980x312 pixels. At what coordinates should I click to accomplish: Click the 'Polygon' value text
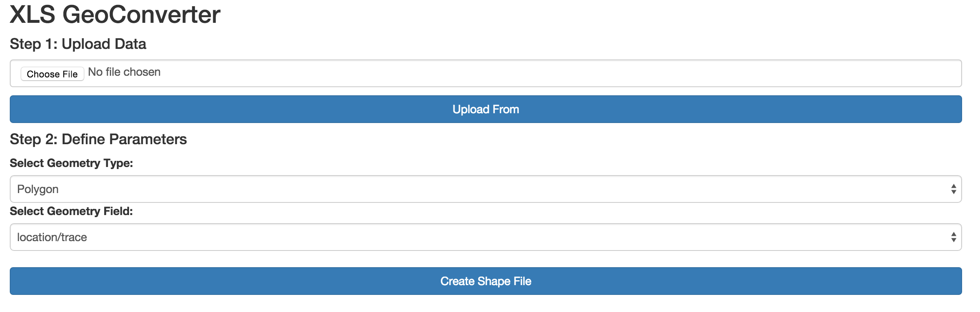(x=38, y=189)
